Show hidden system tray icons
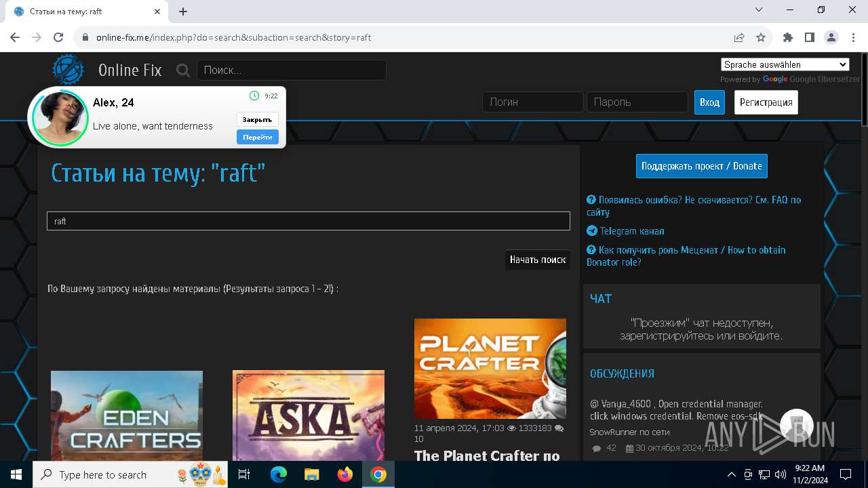868x488 pixels. point(731,474)
